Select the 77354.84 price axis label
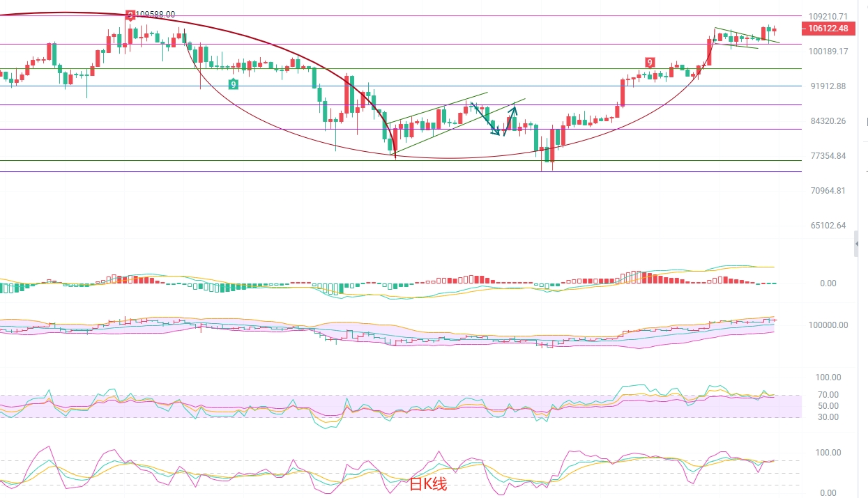The image size is (868, 498). coord(828,156)
